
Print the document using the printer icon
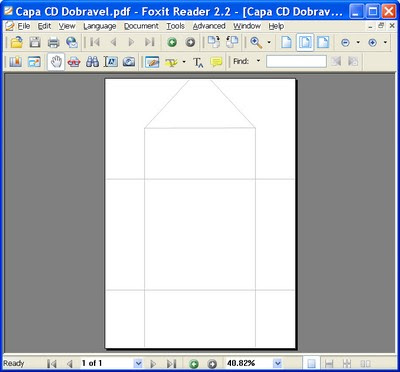coord(53,42)
